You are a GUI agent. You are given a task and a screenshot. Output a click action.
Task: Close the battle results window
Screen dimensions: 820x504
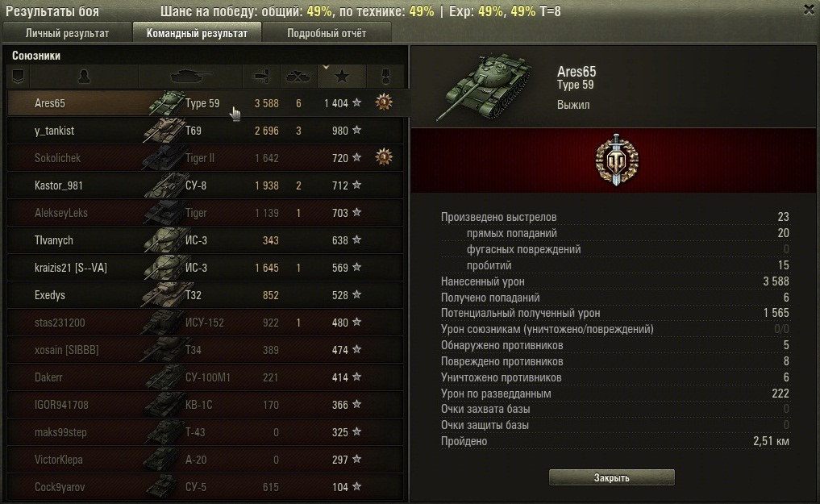pos(809,10)
